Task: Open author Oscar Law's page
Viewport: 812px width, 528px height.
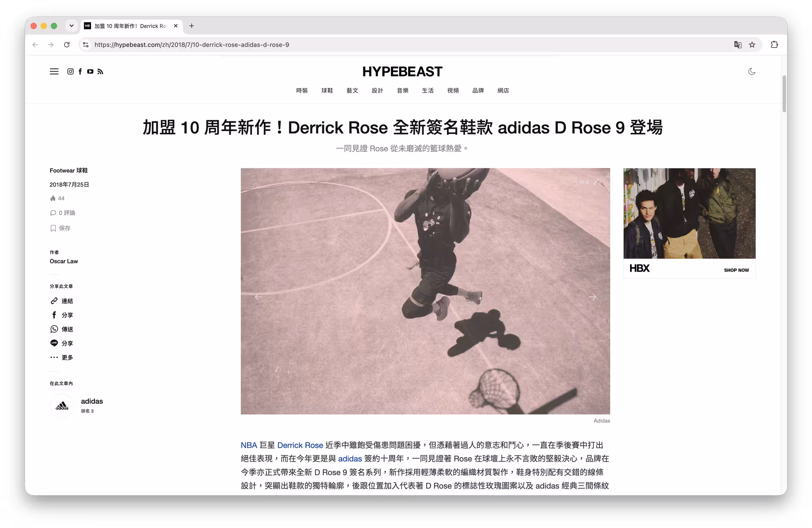Action: [x=64, y=261]
